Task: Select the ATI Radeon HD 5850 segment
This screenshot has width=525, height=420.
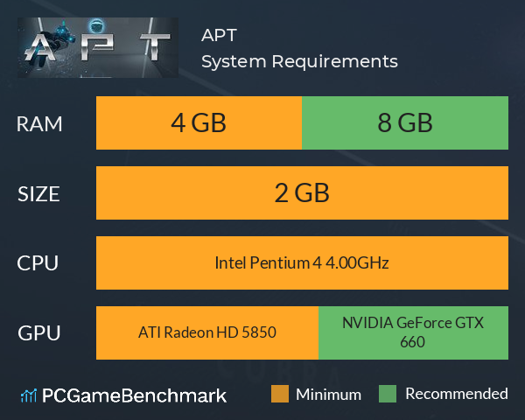Action: [x=207, y=332]
